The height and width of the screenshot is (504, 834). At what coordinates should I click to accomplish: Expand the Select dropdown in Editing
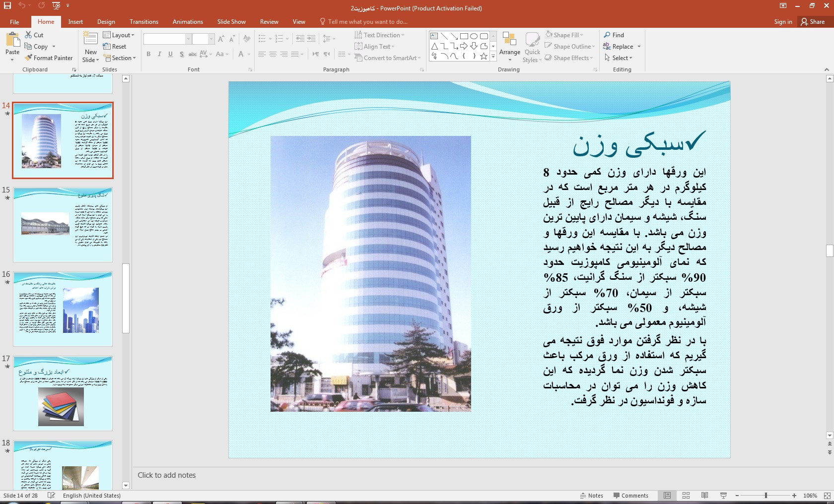click(619, 58)
